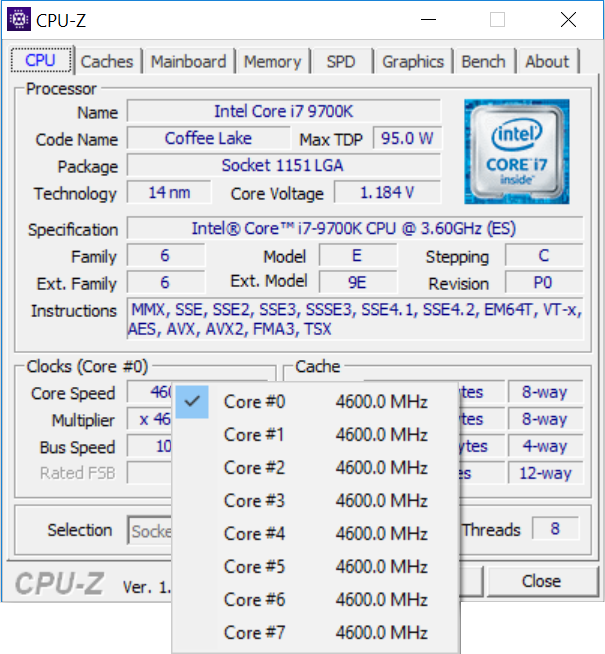
Task: Click the 12-way cache associativity value
Action: tap(545, 473)
